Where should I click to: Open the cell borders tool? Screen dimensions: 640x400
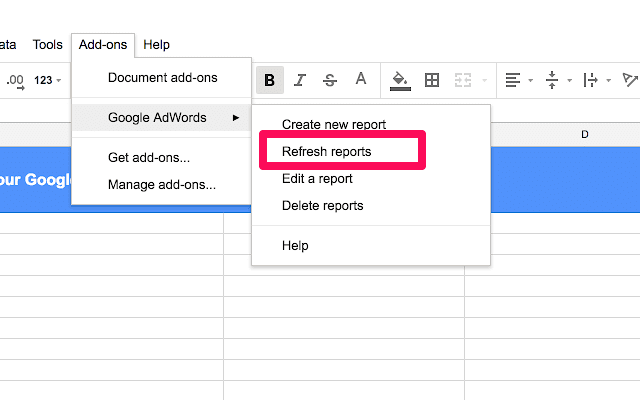(432, 80)
